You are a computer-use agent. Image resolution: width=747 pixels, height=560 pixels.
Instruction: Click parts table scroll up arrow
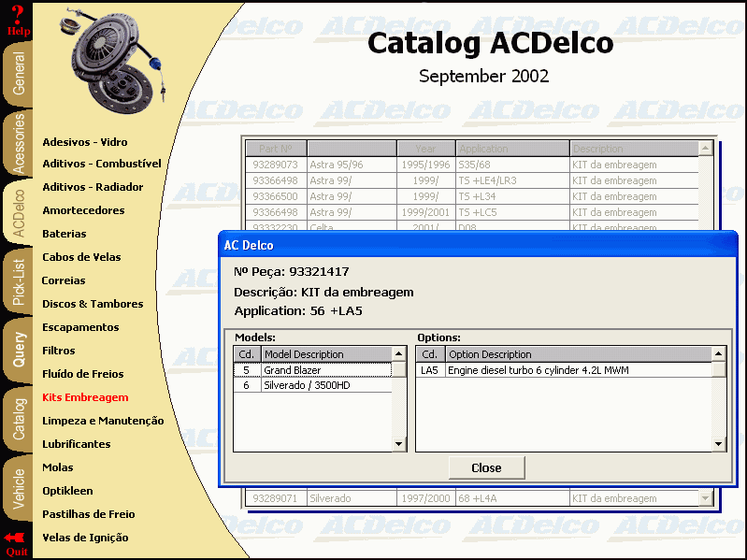click(706, 148)
